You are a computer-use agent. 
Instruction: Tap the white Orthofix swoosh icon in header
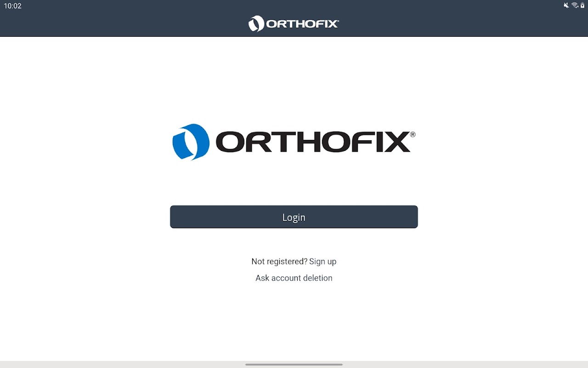click(x=256, y=23)
